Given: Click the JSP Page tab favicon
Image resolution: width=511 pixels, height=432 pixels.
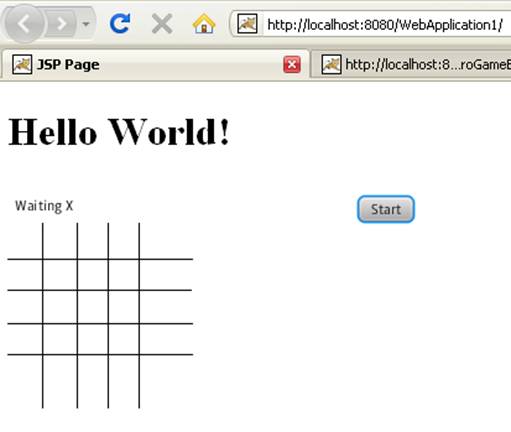Looking at the screenshot, I should (x=22, y=64).
